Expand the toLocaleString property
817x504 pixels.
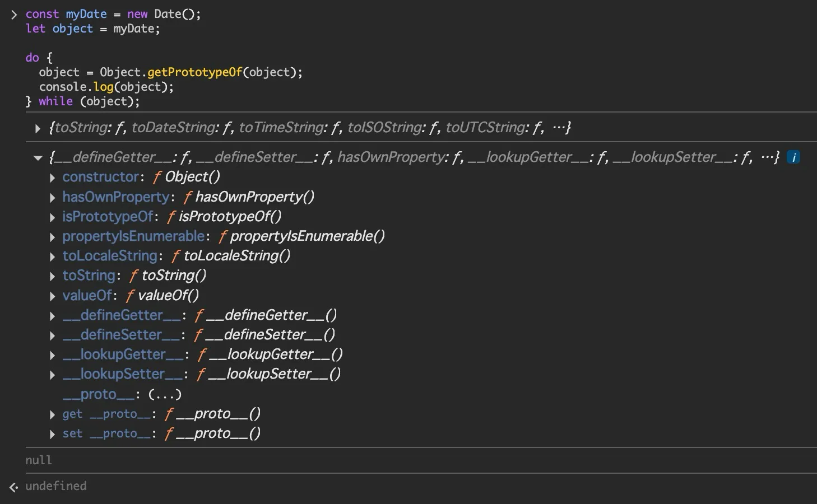click(52, 256)
